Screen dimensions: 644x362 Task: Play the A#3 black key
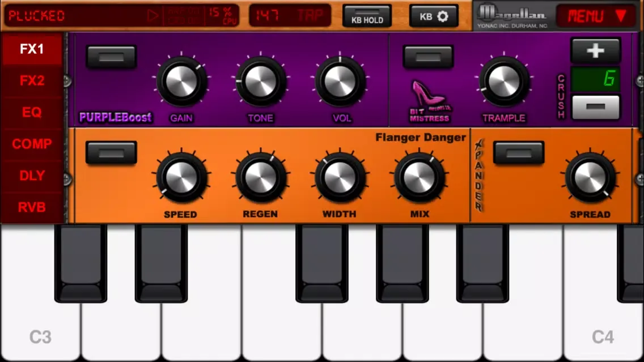coord(482,263)
